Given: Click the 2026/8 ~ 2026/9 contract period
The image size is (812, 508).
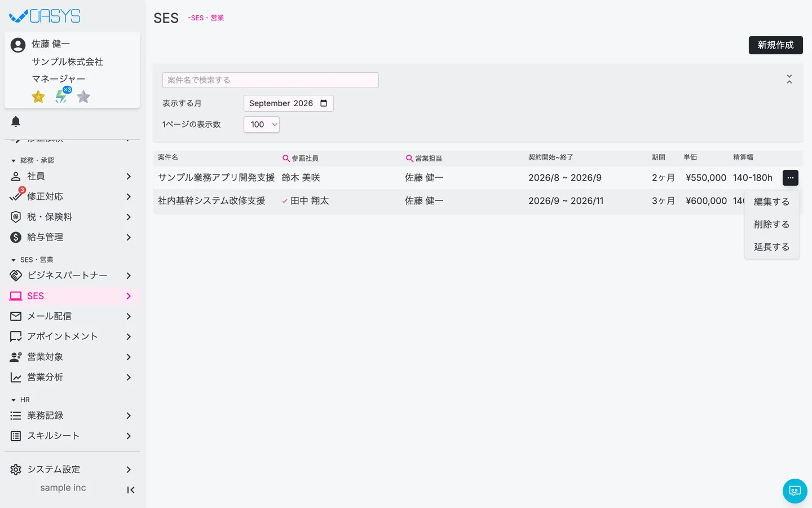Looking at the screenshot, I should click(565, 178).
